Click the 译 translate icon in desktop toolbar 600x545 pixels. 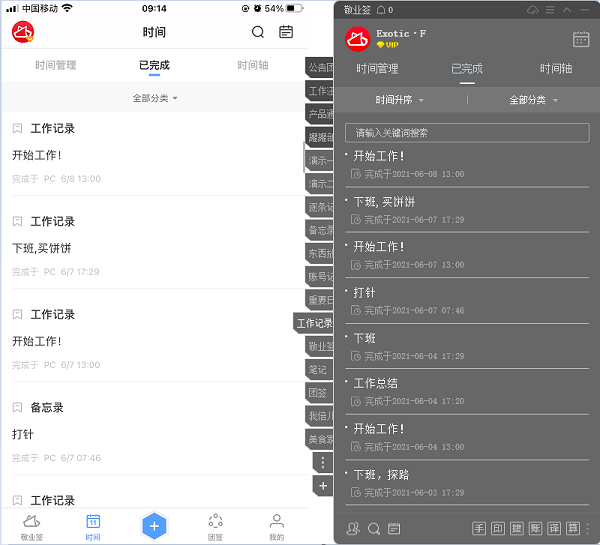[x=554, y=529]
